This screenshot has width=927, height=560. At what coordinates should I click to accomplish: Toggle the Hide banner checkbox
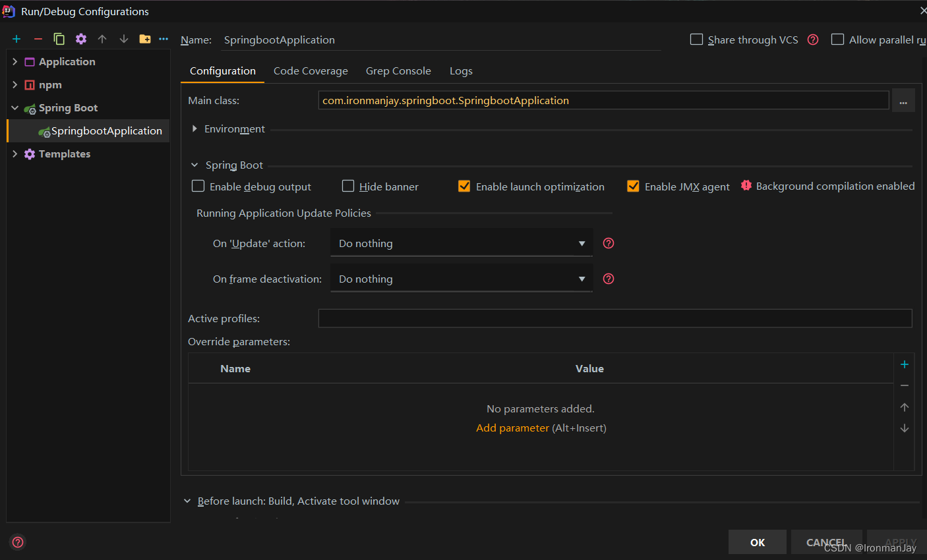coord(348,186)
